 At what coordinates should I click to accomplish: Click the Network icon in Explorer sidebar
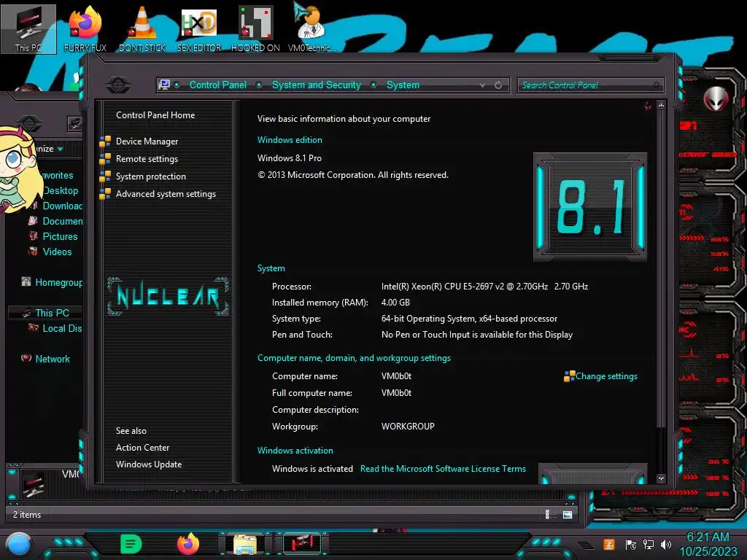pyautogui.click(x=26, y=358)
